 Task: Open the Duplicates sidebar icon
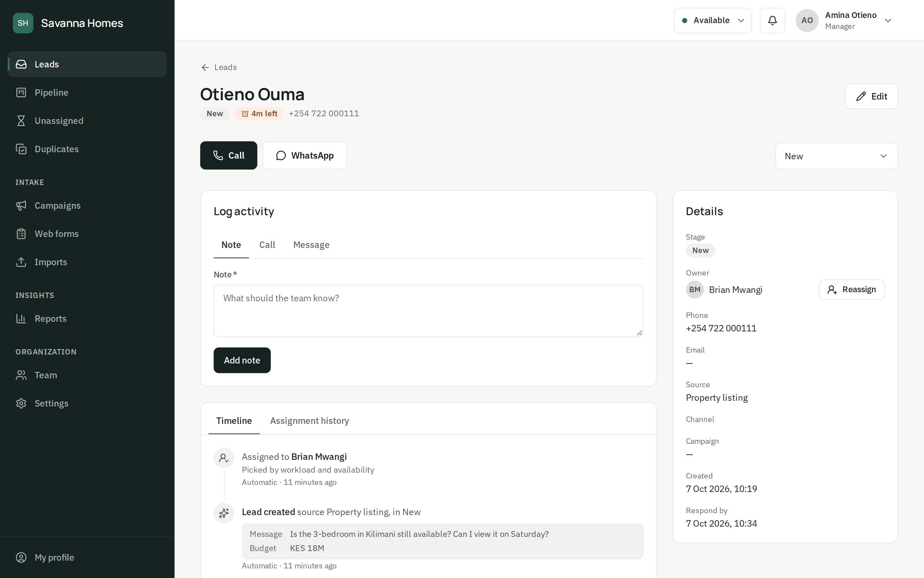(21, 149)
